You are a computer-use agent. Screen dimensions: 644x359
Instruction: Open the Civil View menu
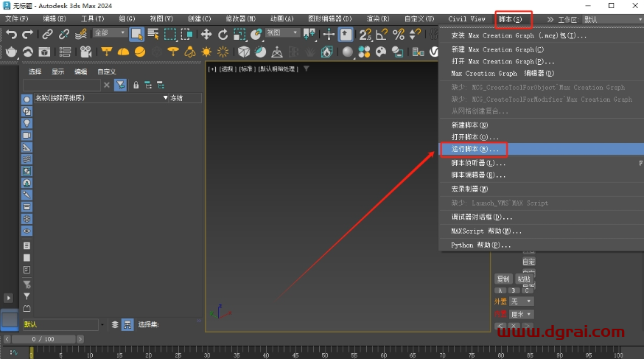point(466,19)
